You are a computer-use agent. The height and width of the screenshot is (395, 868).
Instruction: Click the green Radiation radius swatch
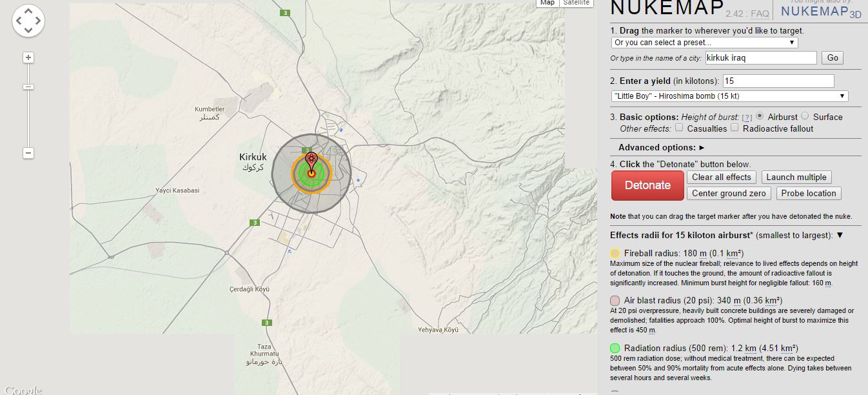(x=615, y=348)
